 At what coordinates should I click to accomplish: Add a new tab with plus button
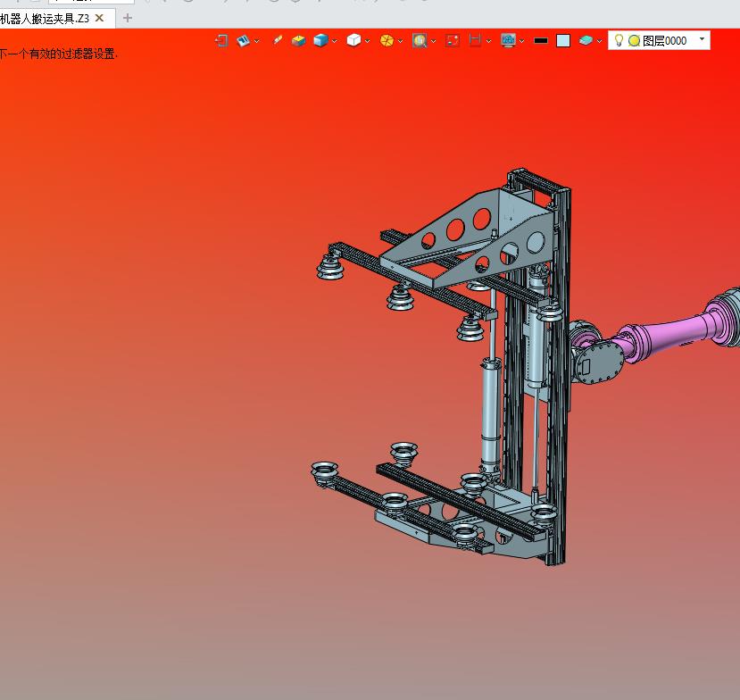127,19
